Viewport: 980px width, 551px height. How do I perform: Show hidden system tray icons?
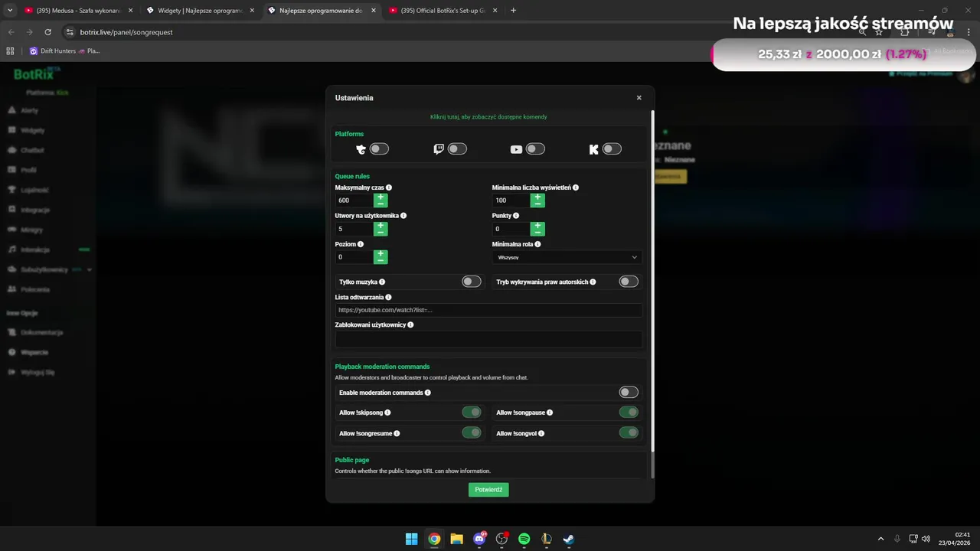(880, 539)
